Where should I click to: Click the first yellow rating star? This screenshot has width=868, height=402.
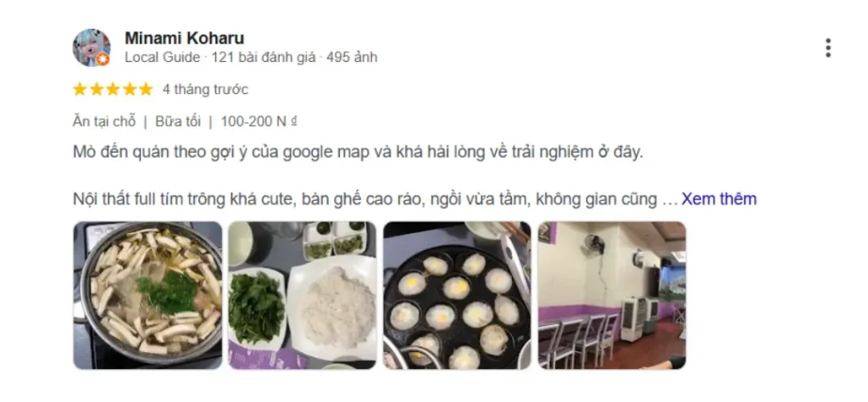80,89
